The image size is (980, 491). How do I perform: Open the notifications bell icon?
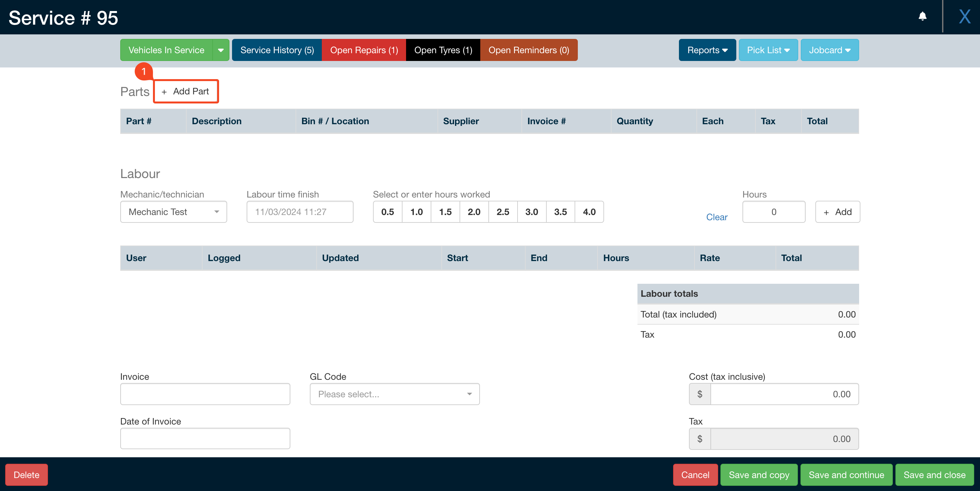click(922, 16)
